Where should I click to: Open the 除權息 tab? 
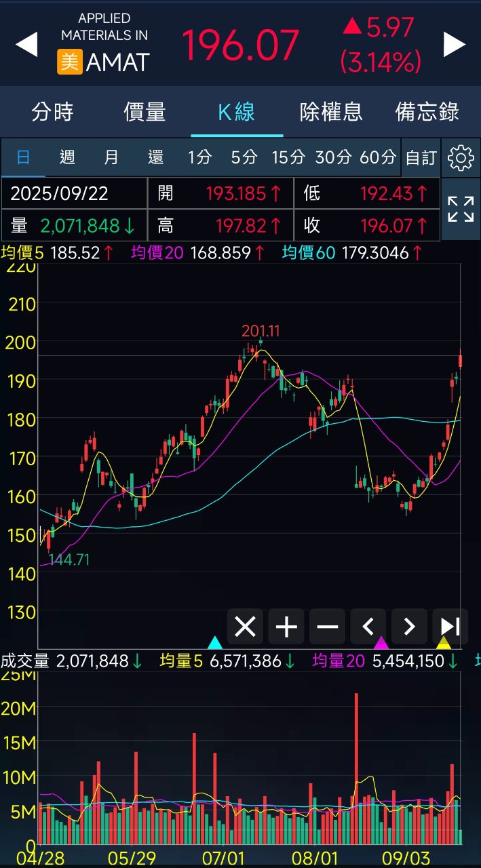point(331,112)
